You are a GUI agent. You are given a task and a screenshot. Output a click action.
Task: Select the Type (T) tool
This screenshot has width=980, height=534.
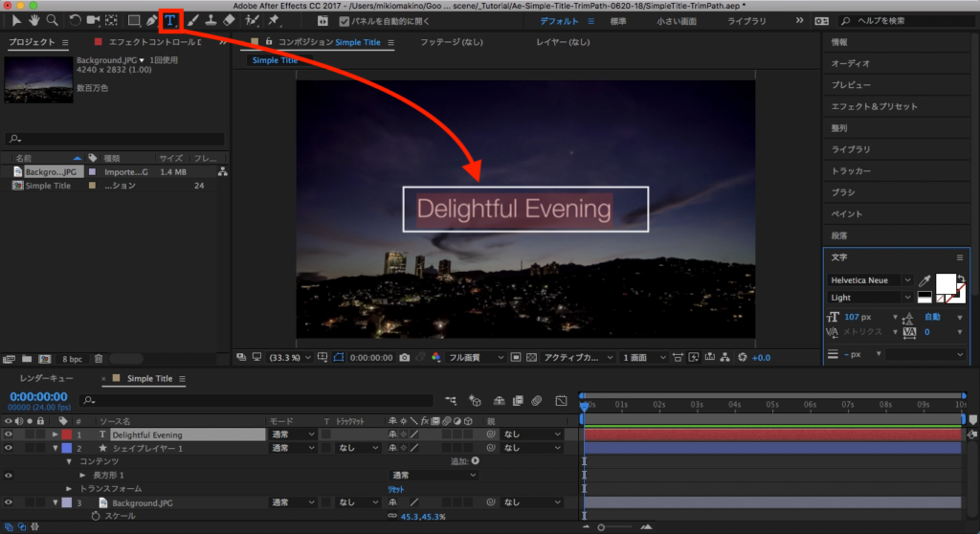170,20
